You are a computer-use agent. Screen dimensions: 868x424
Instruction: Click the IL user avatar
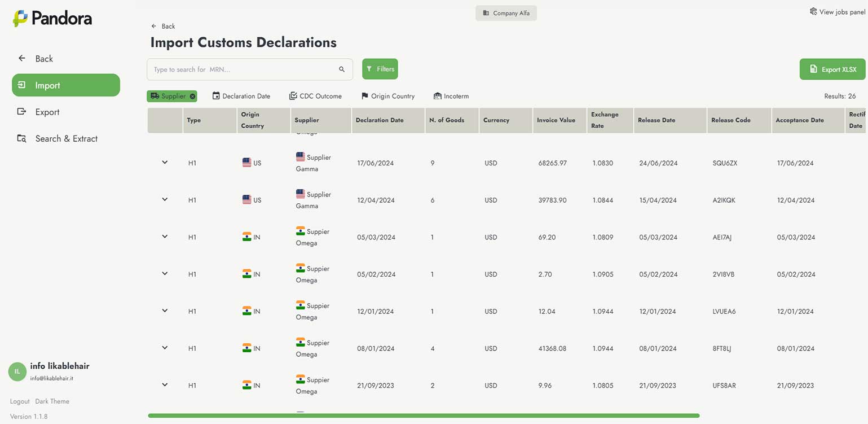click(17, 371)
